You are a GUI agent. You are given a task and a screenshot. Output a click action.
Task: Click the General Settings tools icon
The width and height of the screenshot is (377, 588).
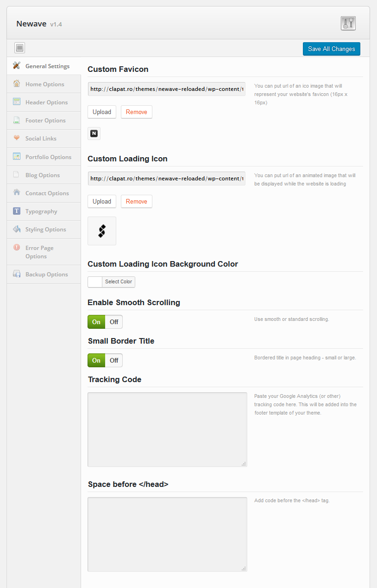pyautogui.click(x=17, y=65)
